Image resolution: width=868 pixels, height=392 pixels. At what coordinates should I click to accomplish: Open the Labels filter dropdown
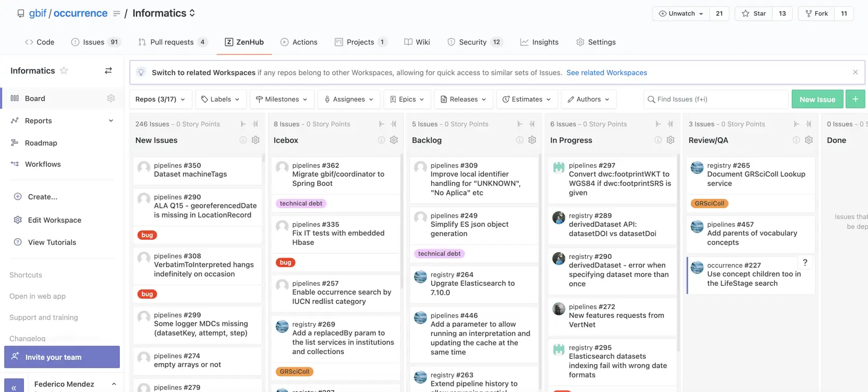point(220,99)
